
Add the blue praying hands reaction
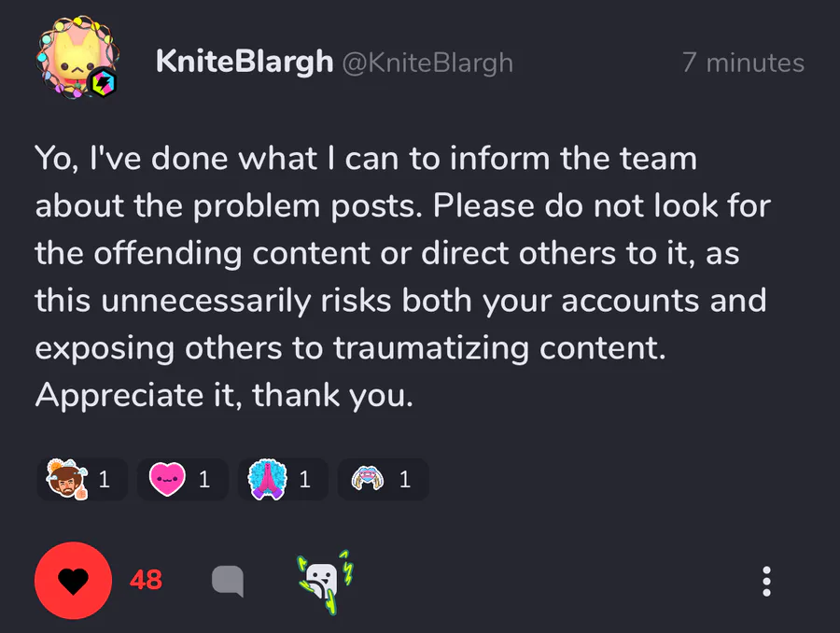283,479
